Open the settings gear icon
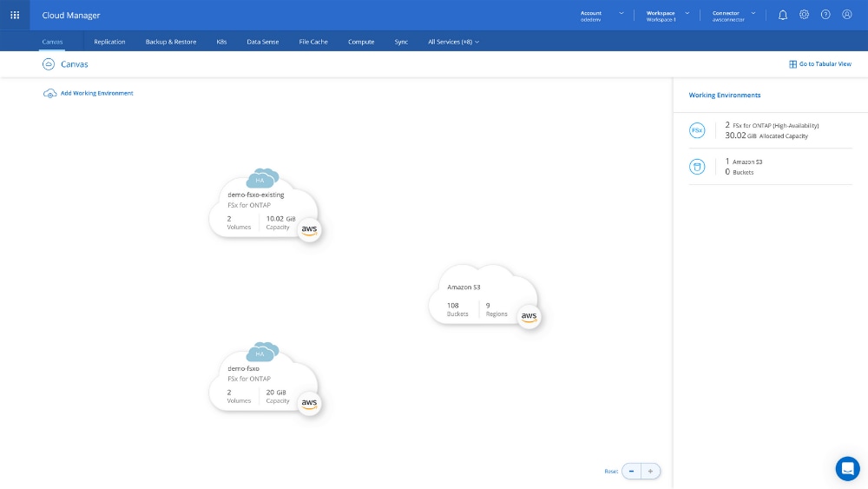Screen dimensions: 868x489 click(x=804, y=15)
